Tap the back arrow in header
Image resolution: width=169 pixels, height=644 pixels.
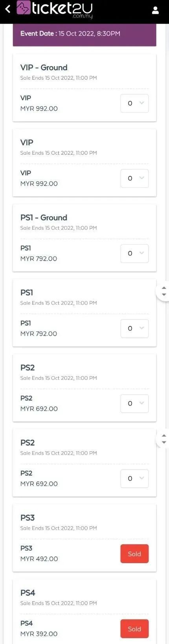(x=7, y=9)
